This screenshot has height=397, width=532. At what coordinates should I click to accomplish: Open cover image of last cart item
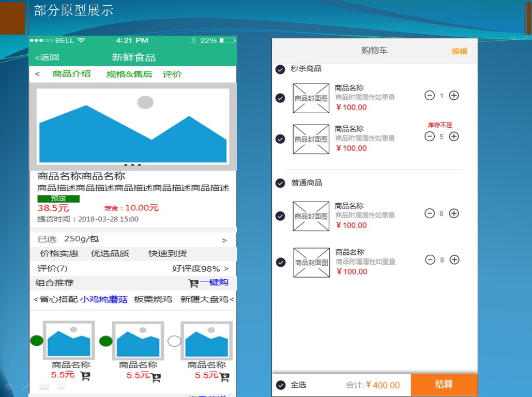312,263
